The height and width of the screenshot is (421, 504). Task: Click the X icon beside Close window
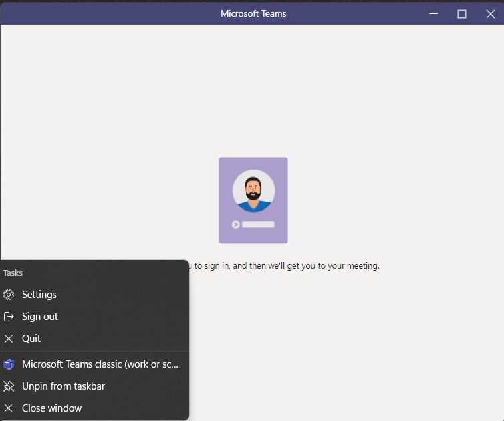click(9, 408)
